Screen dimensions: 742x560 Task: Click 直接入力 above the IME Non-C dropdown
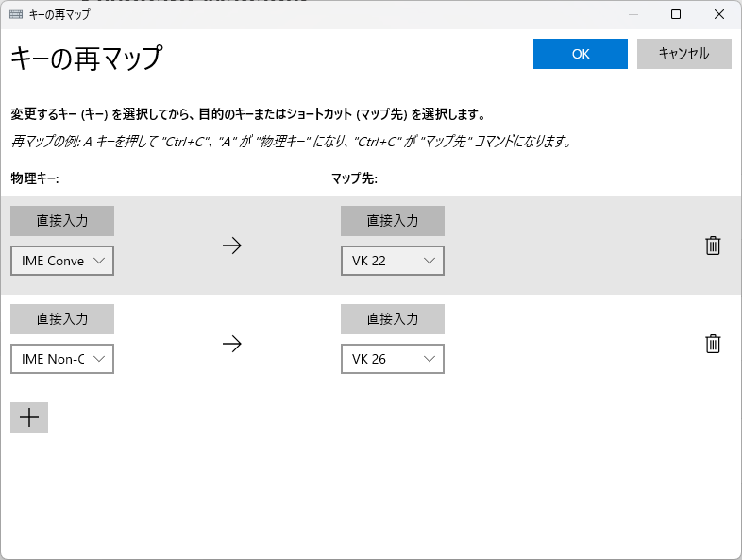62,319
